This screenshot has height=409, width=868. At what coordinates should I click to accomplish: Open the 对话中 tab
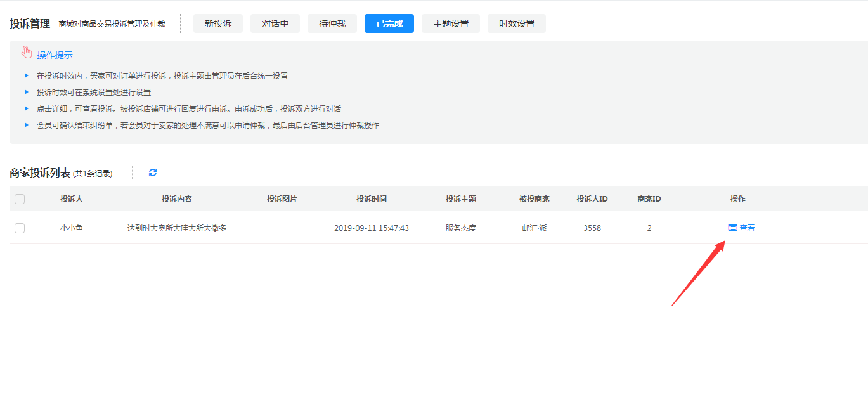pos(275,23)
